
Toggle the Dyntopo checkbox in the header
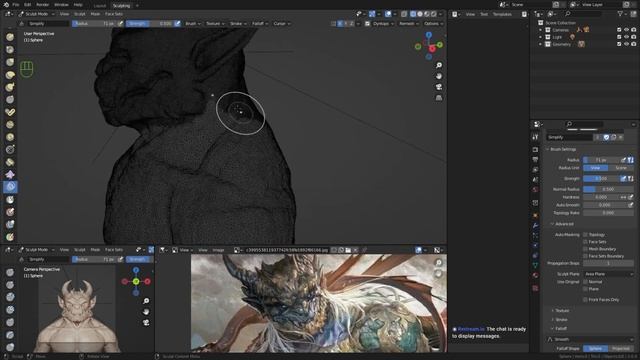tap(367, 24)
